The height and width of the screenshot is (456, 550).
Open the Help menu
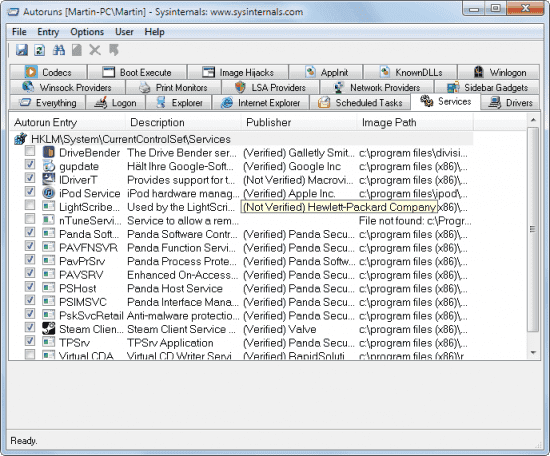click(x=154, y=32)
